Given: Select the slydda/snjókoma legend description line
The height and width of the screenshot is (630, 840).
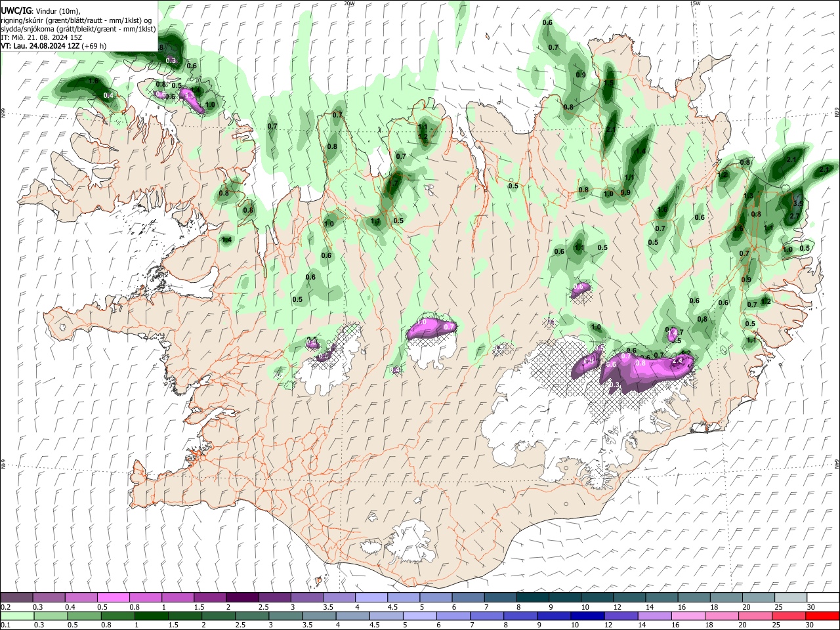Looking at the screenshot, I should tap(78, 29).
